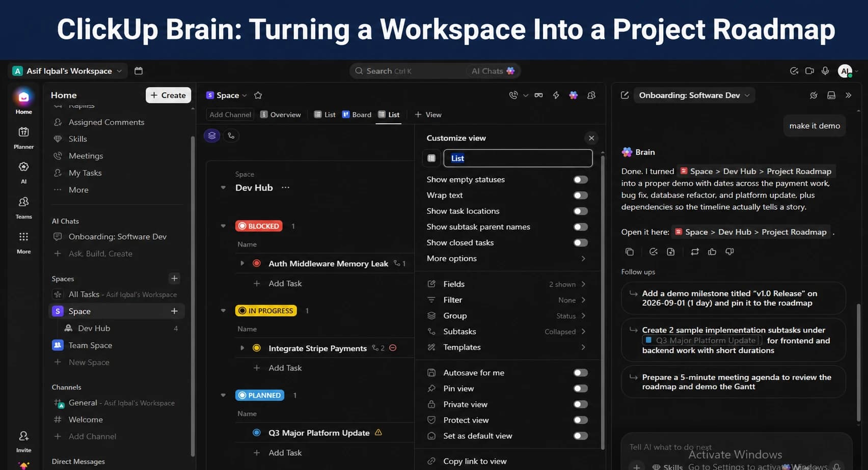Click the Invite people icon
The width and height of the screenshot is (868, 470).
(23, 436)
